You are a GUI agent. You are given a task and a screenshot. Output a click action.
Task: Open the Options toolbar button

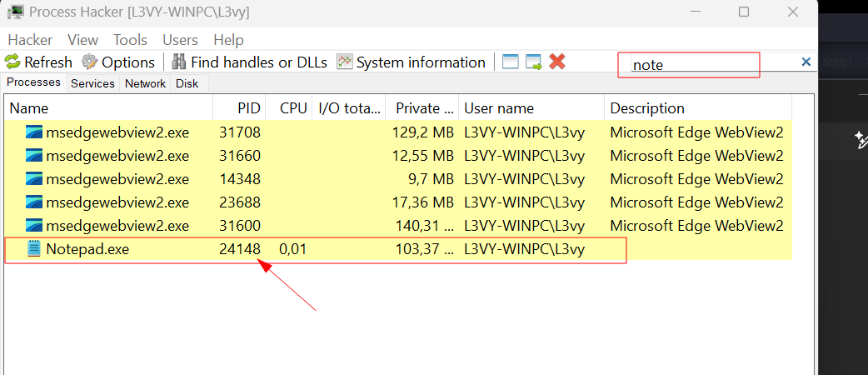click(x=118, y=62)
